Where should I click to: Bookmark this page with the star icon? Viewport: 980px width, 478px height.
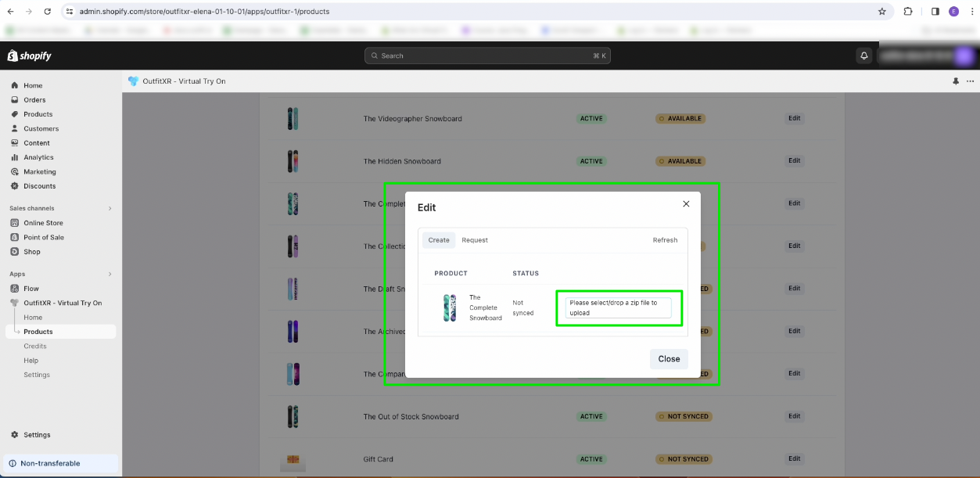tap(882, 12)
